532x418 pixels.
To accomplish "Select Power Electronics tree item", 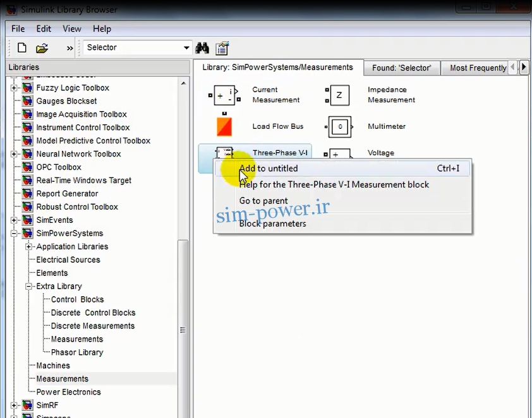I will (68, 392).
